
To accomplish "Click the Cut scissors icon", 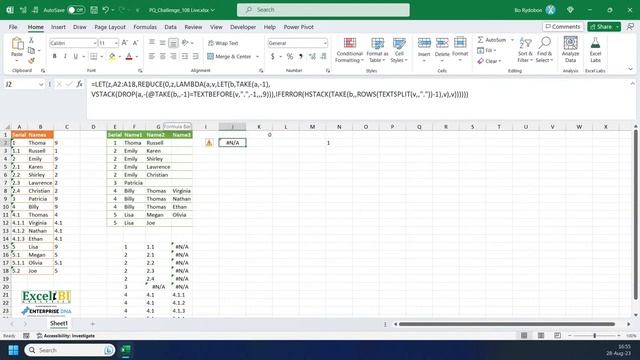I will [31, 40].
